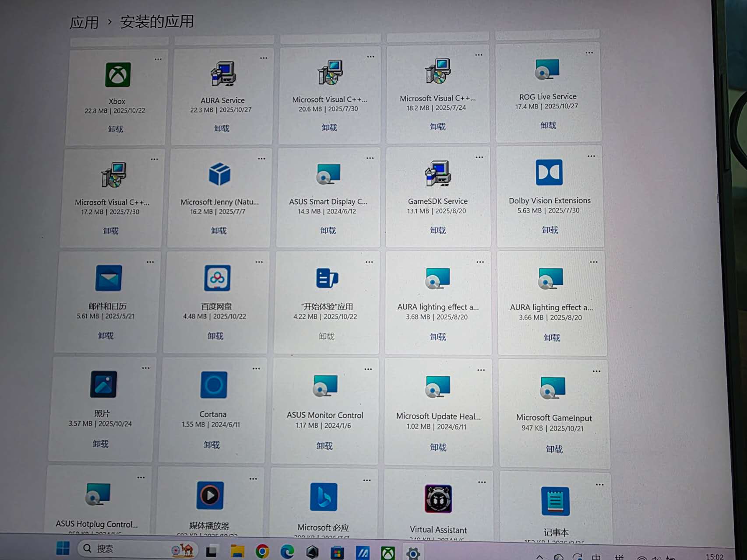747x560 pixels.
Task: Open more options for 照片
Action: [145, 368]
